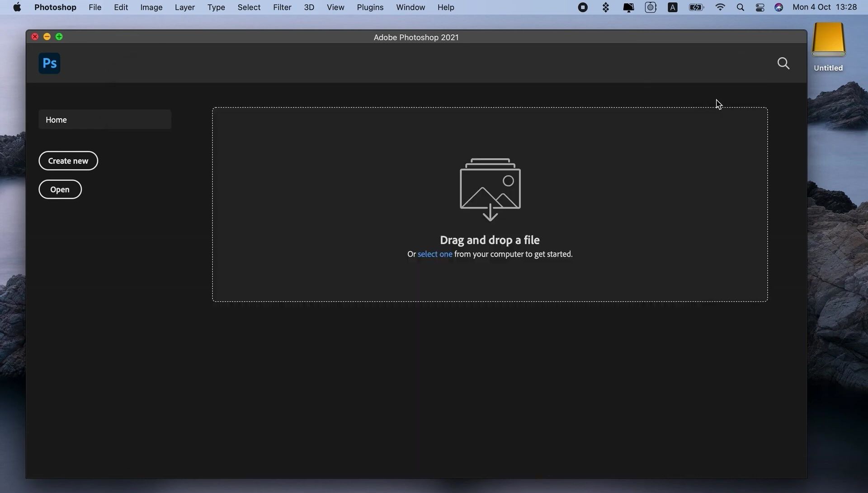Image resolution: width=868 pixels, height=493 pixels.
Task: Click the keyboard input source A icon
Action: click(x=673, y=7)
